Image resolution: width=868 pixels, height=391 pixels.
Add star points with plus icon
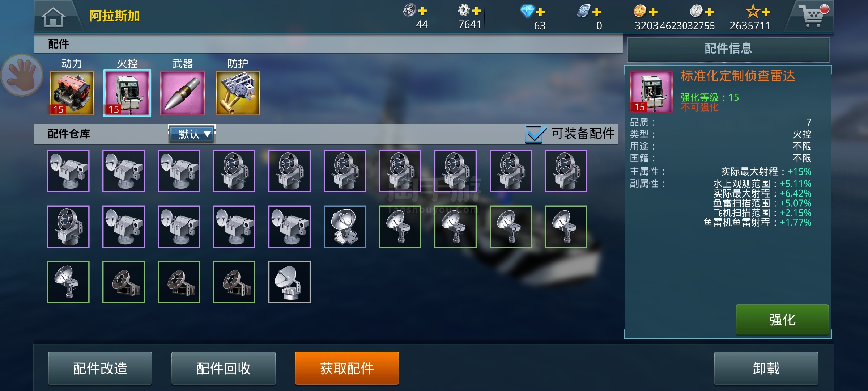click(766, 12)
